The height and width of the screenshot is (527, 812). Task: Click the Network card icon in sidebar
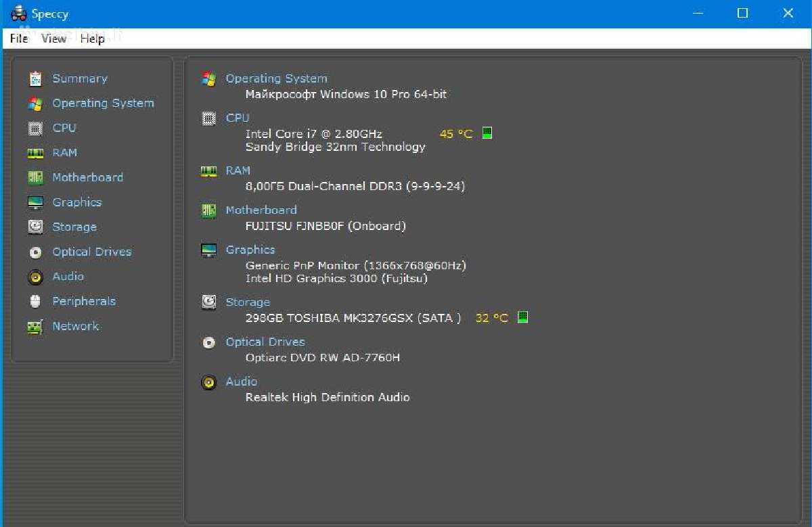click(x=36, y=327)
